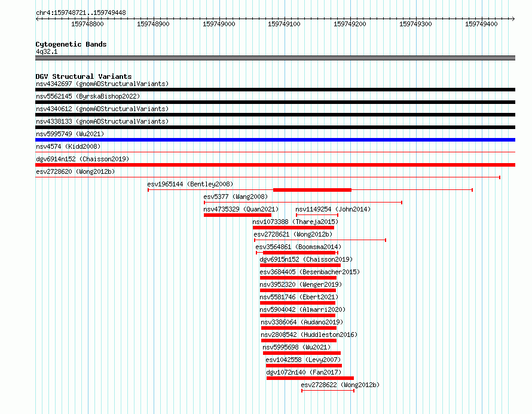The image size is (532, 414).
Task: Open dgv6914n152 (Chaisson2019) label
Action: click(x=82, y=159)
